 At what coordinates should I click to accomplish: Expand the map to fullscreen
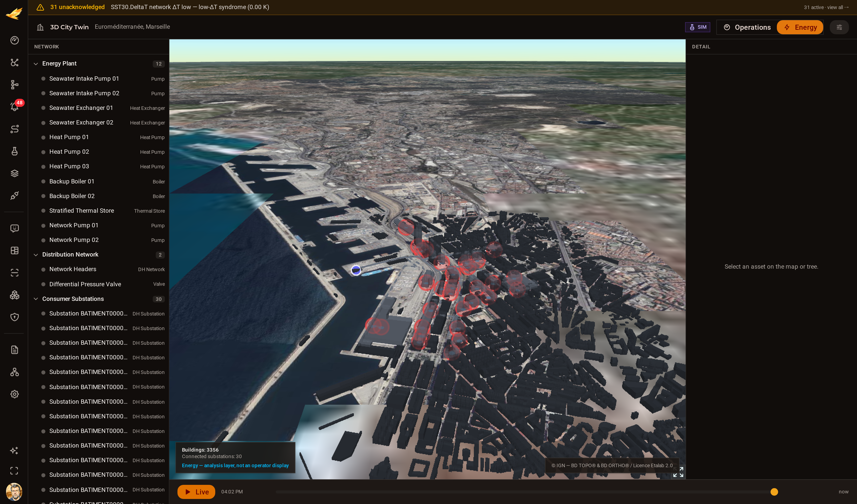pyautogui.click(x=678, y=472)
